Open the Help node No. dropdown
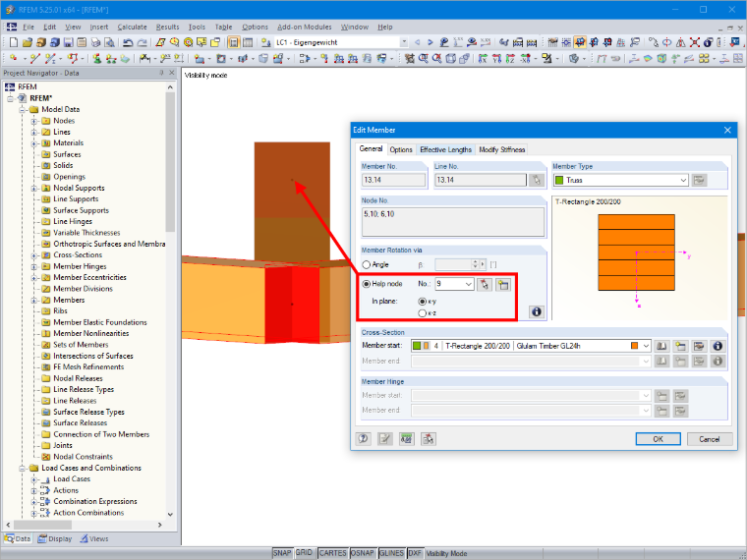The image size is (747, 560). click(468, 284)
